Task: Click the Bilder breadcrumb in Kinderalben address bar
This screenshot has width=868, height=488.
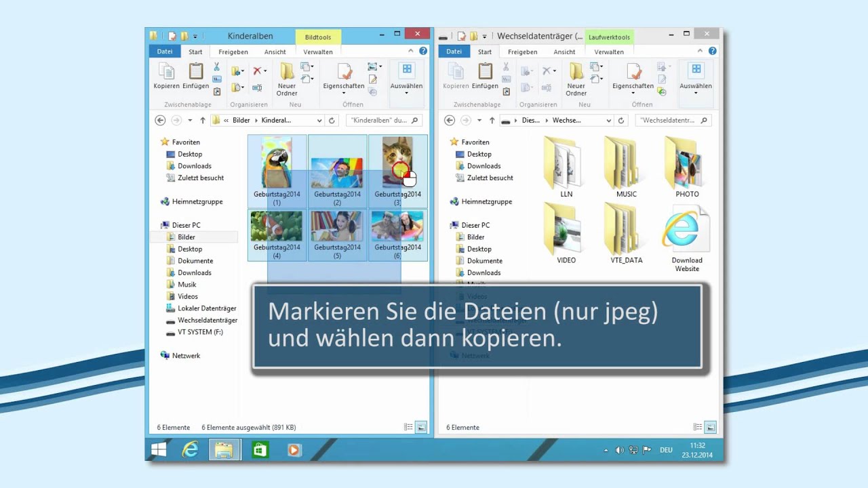Action: click(x=241, y=120)
